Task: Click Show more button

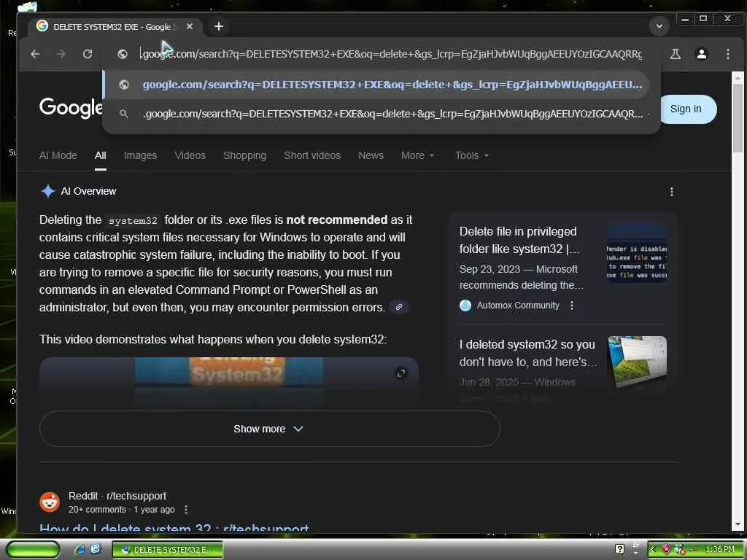Action: 269,429
